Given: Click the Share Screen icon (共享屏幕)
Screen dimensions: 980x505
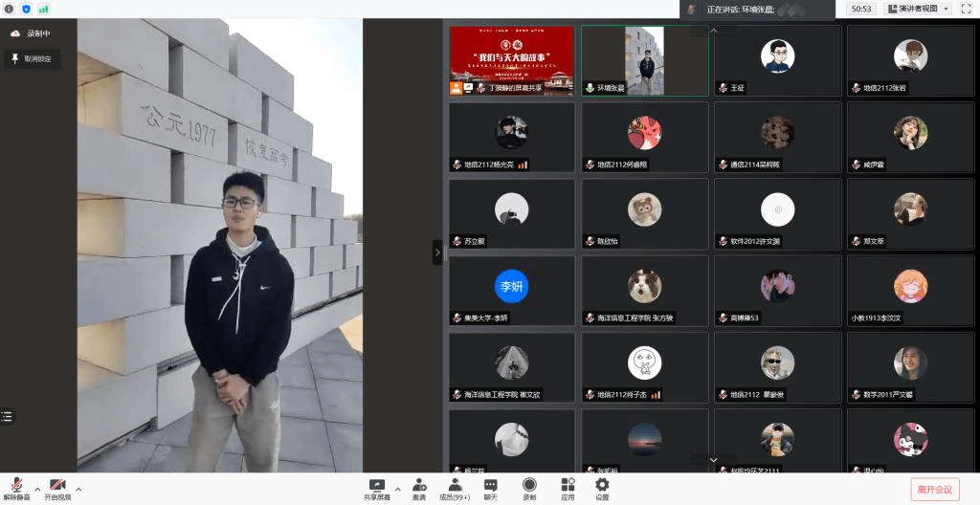Looking at the screenshot, I should click(x=376, y=488).
